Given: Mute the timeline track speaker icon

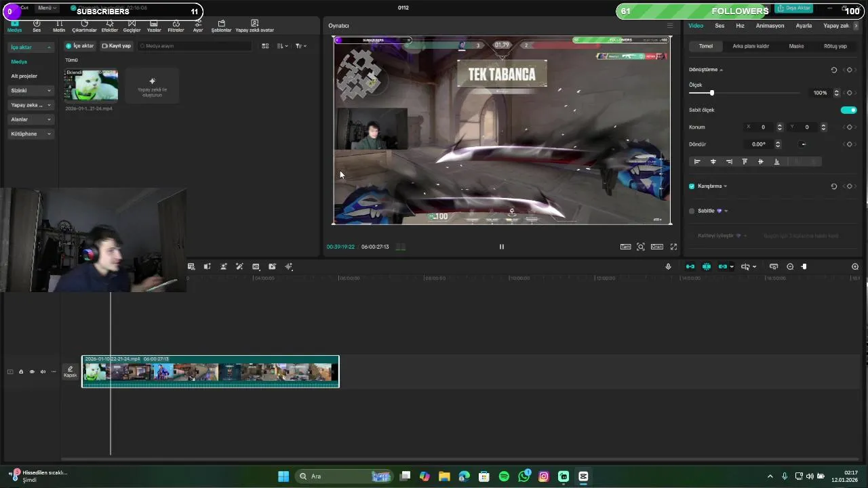Looking at the screenshot, I should tap(43, 371).
